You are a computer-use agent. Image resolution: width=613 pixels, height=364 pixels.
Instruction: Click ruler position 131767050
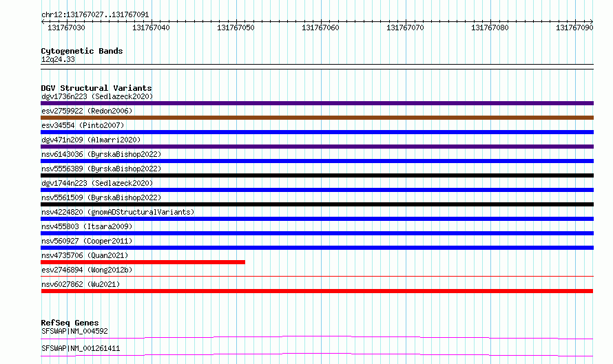click(x=236, y=28)
